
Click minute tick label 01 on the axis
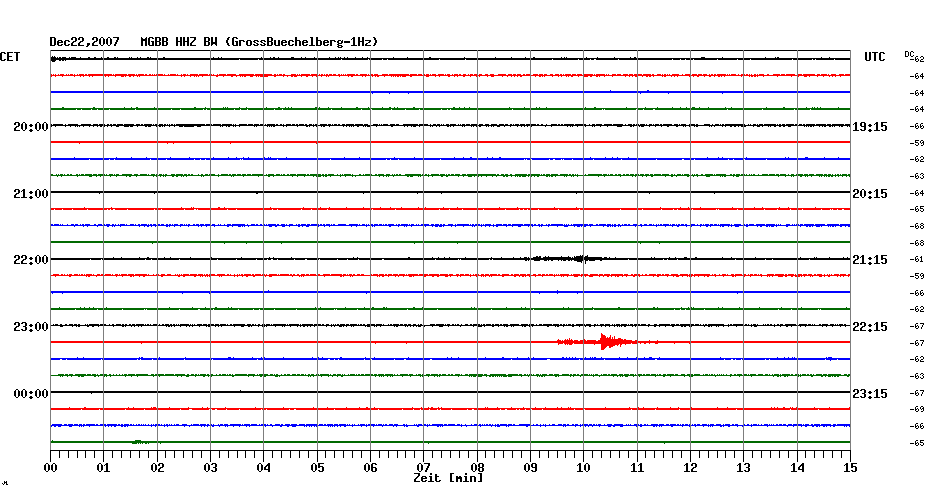(x=103, y=468)
